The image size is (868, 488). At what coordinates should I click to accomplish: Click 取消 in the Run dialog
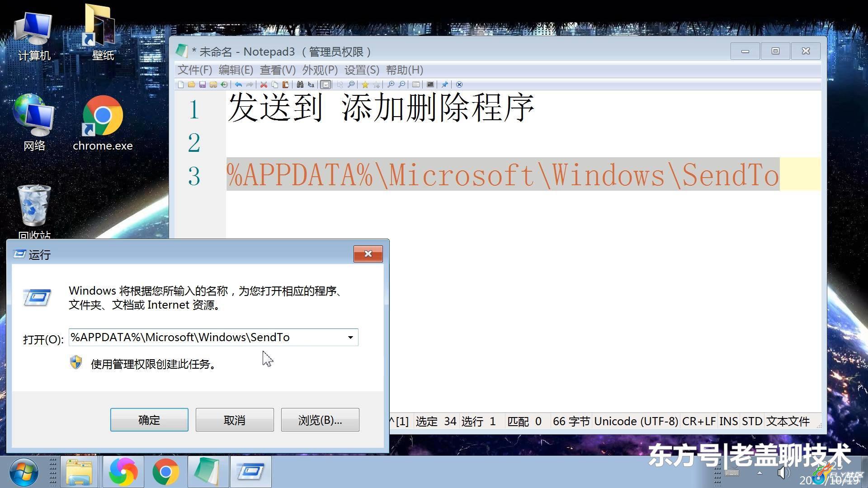pos(235,420)
